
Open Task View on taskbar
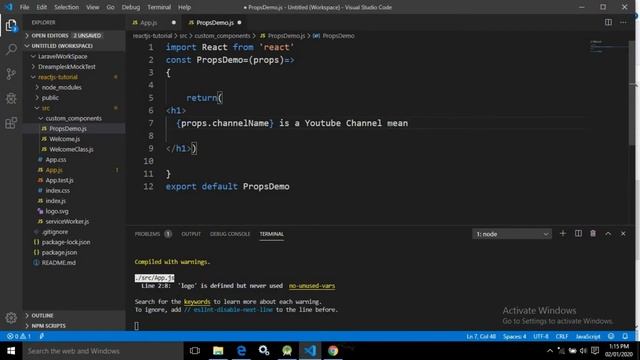pos(195,351)
